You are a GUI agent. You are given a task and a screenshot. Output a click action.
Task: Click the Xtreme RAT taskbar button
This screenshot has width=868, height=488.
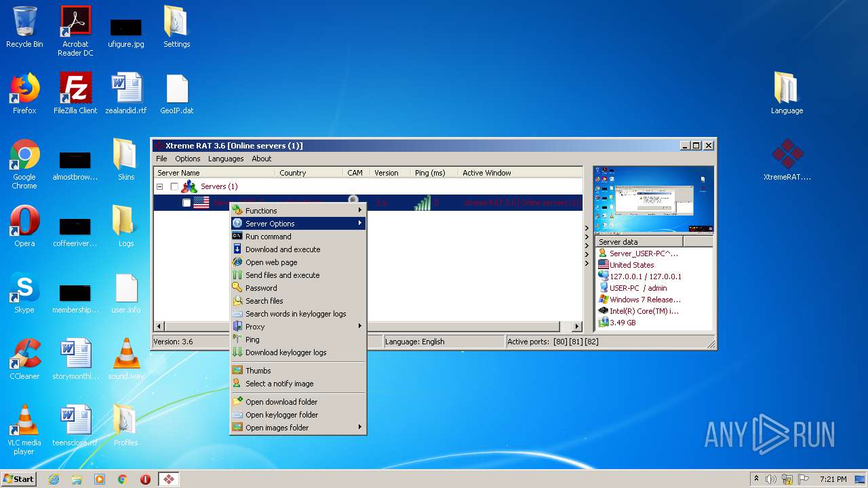[168, 479]
